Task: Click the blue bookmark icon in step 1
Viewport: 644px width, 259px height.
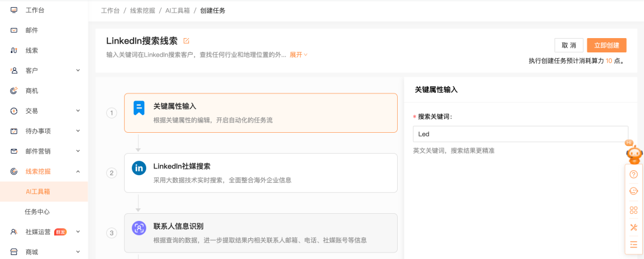Action: [139, 108]
